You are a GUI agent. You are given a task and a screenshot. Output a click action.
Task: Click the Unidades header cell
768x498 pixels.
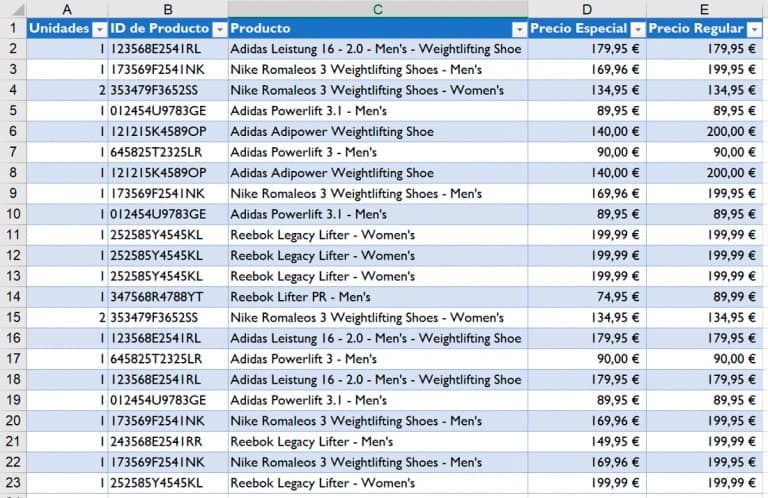(67, 28)
